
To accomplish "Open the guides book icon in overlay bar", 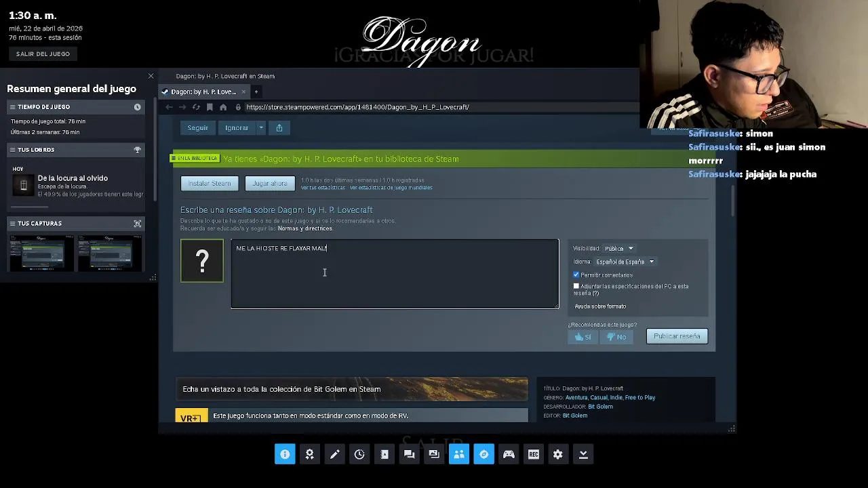I will tap(384, 454).
